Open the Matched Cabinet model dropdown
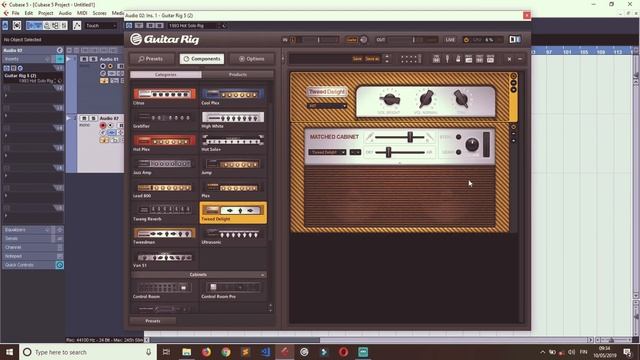 (327, 152)
